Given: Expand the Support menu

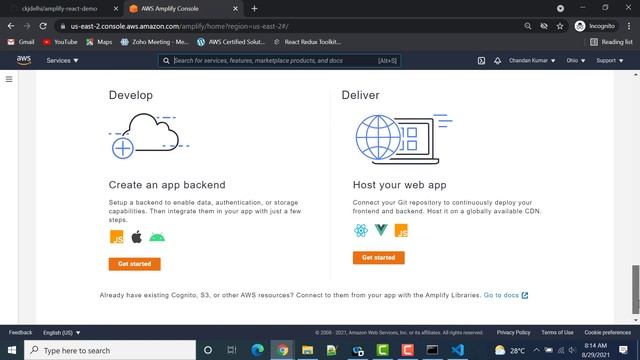Looking at the screenshot, I should pyautogui.click(x=609, y=60).
